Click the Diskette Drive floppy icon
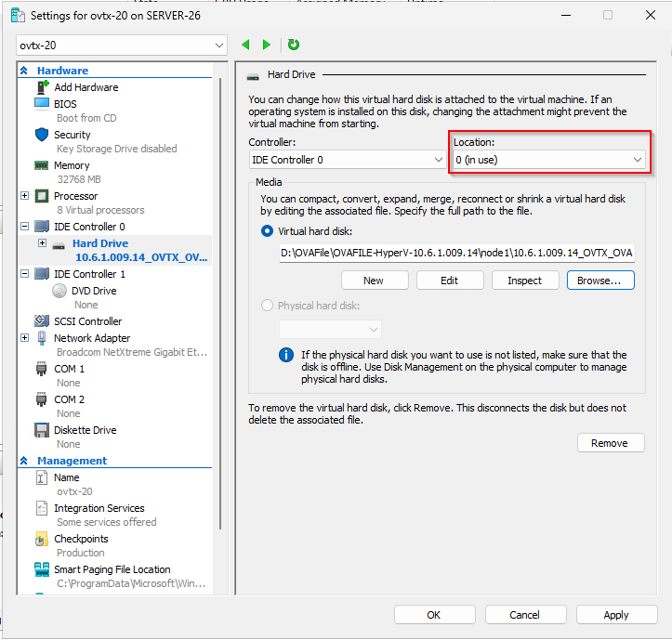 pos(42,430)
